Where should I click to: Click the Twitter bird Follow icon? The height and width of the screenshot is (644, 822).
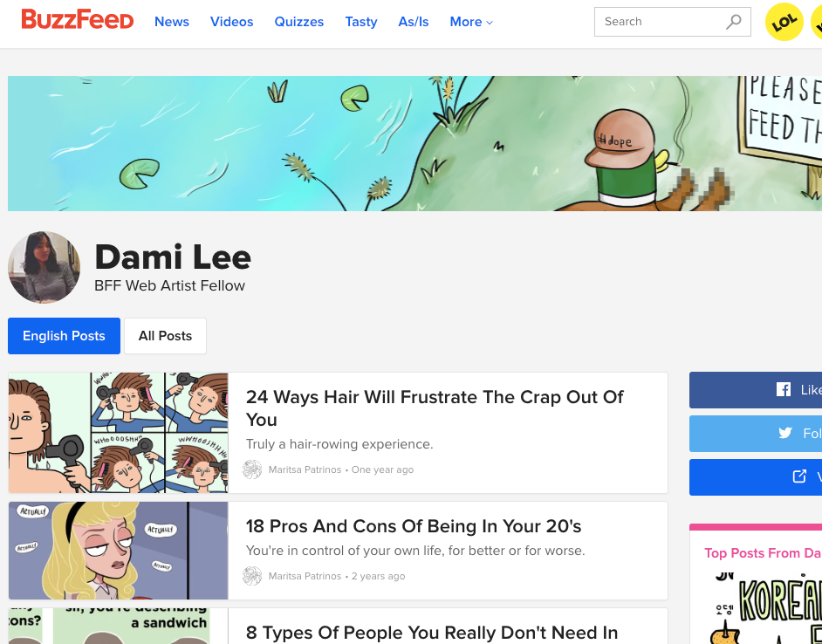coord(784,433)
